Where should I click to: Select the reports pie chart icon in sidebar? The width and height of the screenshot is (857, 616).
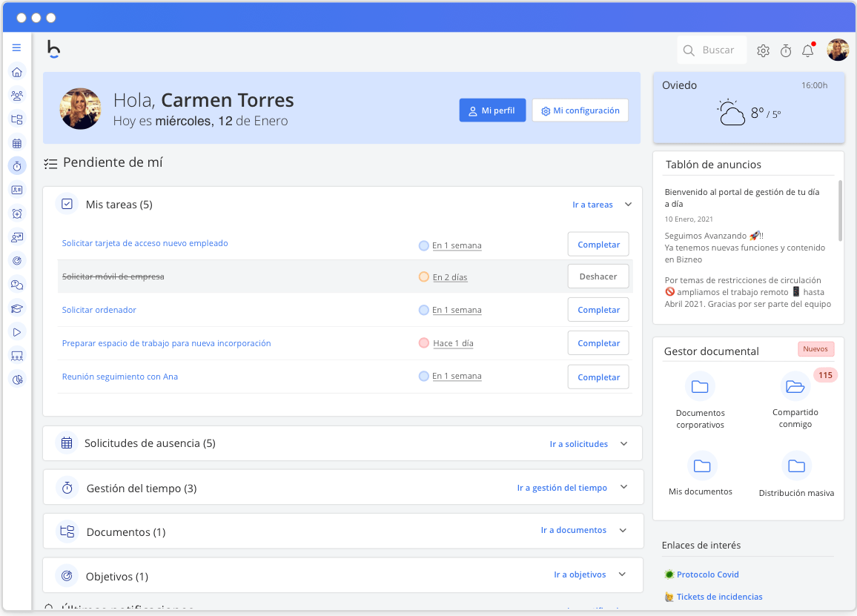point(16,379)
